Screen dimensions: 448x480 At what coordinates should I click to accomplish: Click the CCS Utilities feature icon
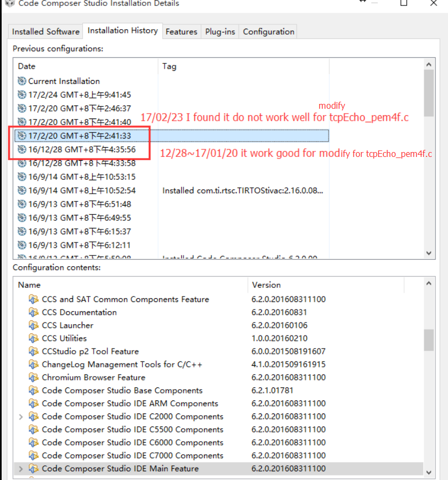tap(34, 338)
